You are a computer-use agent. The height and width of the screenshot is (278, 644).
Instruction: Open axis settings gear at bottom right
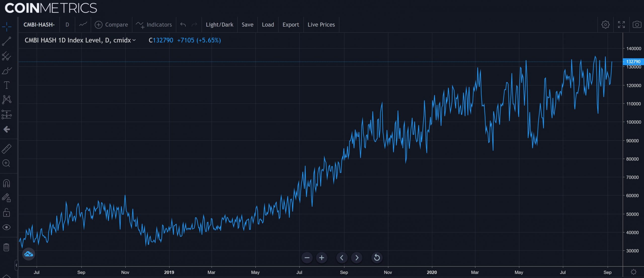coord(634,272)
